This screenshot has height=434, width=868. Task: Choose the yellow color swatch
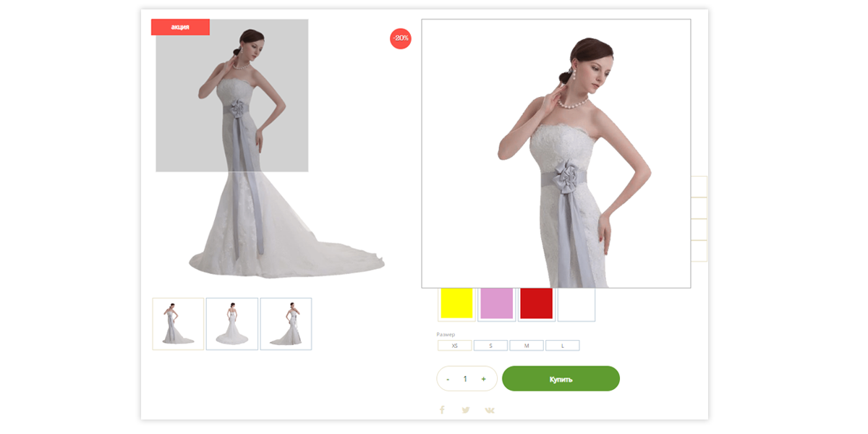click(x=456, y=304)
